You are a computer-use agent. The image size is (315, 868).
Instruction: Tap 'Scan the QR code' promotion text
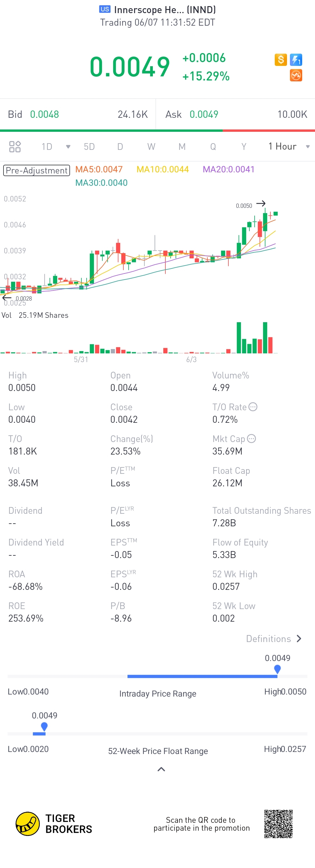click(202, 824)
